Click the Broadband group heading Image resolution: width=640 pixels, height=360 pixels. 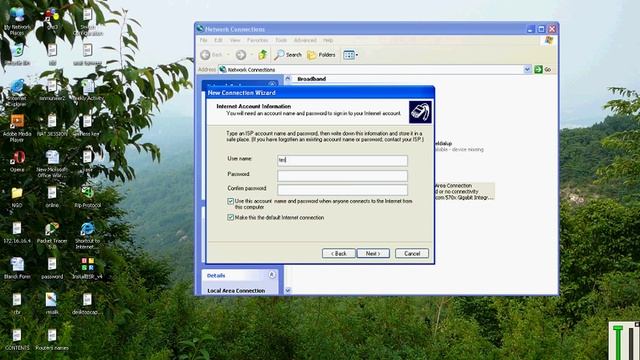pos(311,79)
